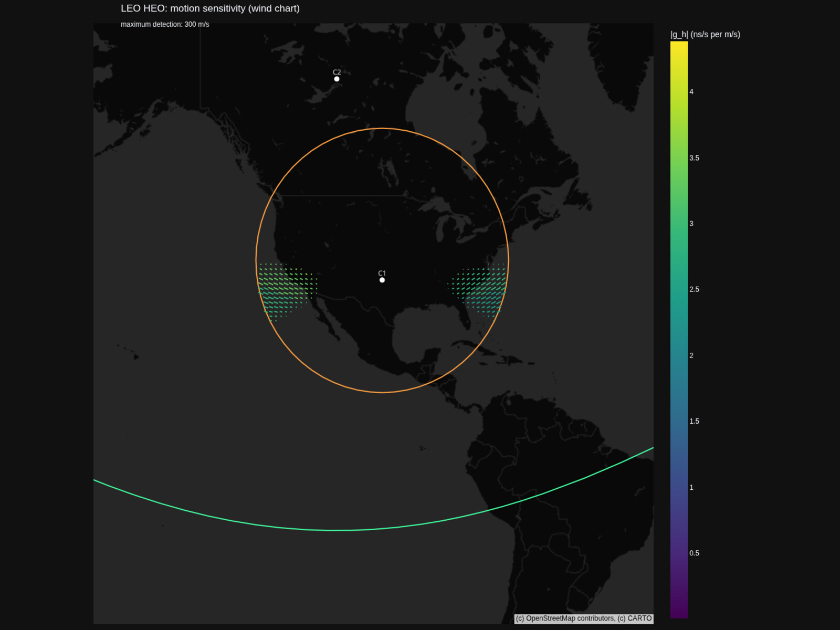
Task: Click the western wind-arrow sensitivity cluster
Action: 287,291
